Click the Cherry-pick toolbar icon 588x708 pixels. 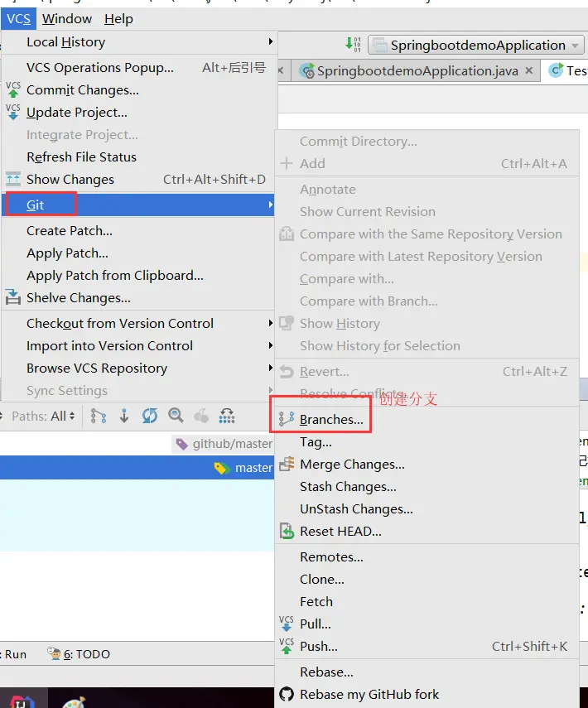click(201, 416)
